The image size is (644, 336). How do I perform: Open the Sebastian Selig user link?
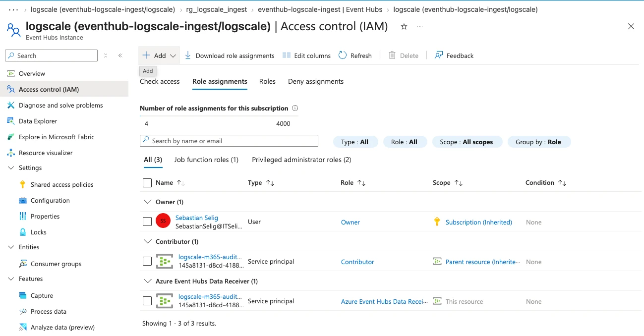(197, 218)
